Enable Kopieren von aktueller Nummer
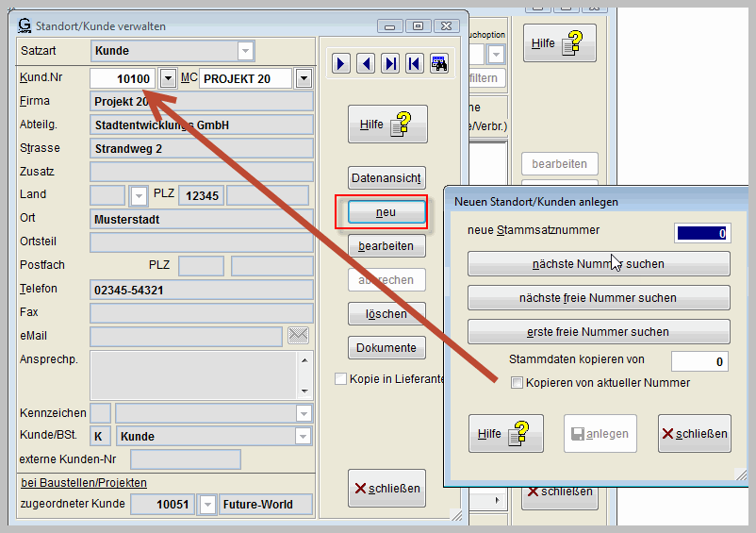The width and height of the screenshot is (756, 533). (x=517, y=383)
